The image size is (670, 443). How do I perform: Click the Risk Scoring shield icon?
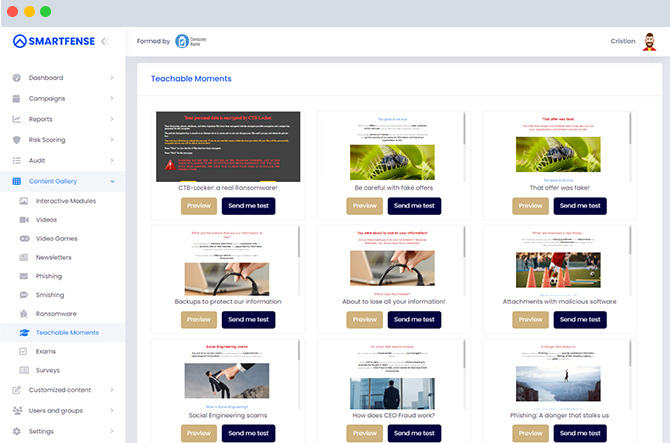(17, 140)
